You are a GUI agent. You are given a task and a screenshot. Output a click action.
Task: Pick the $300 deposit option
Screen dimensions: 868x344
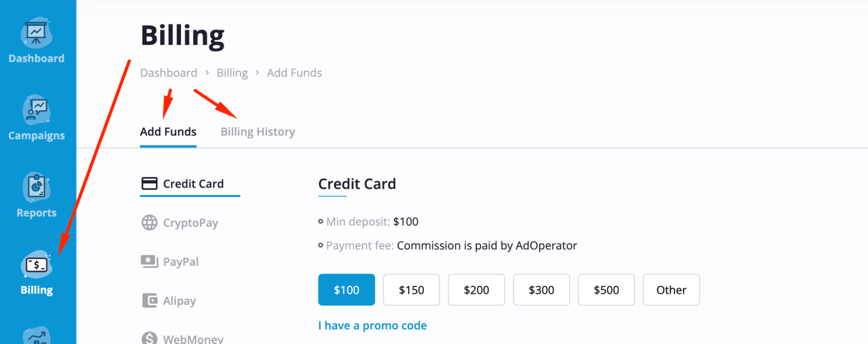pos(541,290)
